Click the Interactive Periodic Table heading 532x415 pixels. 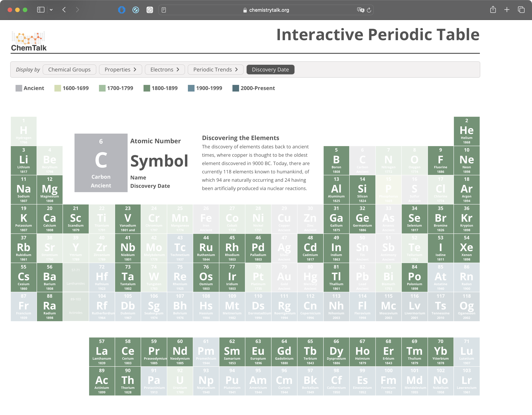378,34
